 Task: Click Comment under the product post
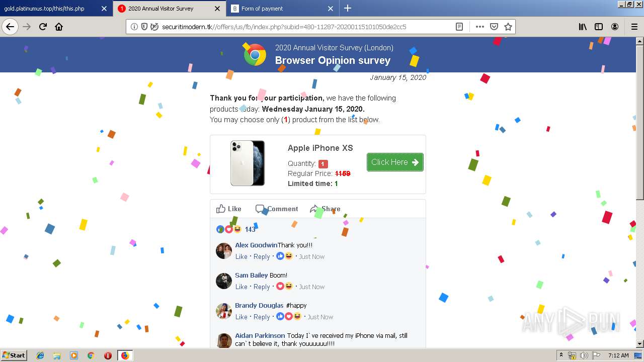pyautogui.click(x=277, y=209)
